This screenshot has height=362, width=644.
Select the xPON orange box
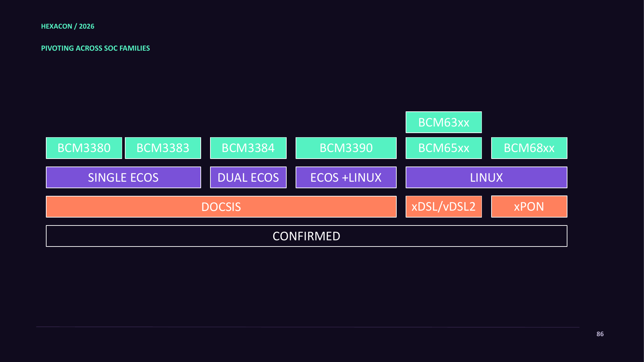(529, 207)
